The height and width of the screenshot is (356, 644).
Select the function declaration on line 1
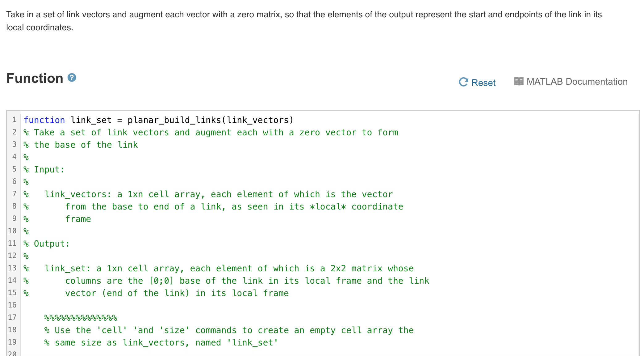(157, 120)
